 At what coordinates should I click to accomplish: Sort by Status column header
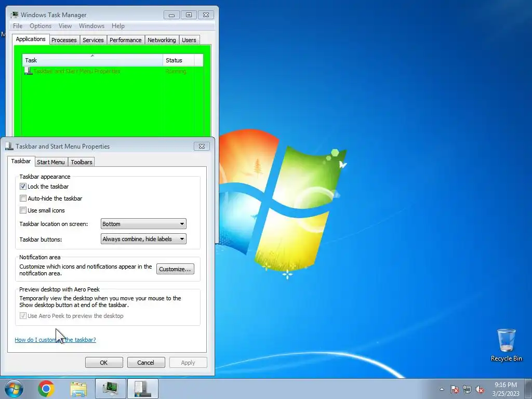click(179, 60)
